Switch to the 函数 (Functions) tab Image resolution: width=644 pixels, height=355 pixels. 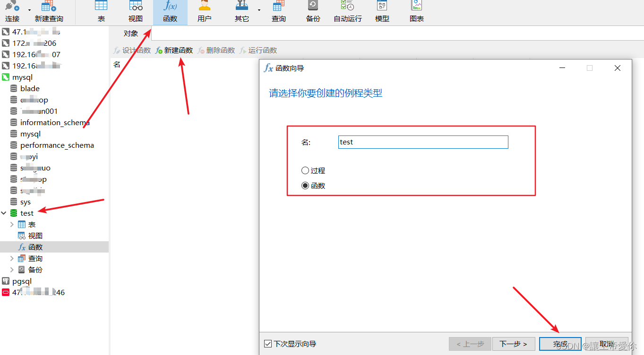pos(170,12)
